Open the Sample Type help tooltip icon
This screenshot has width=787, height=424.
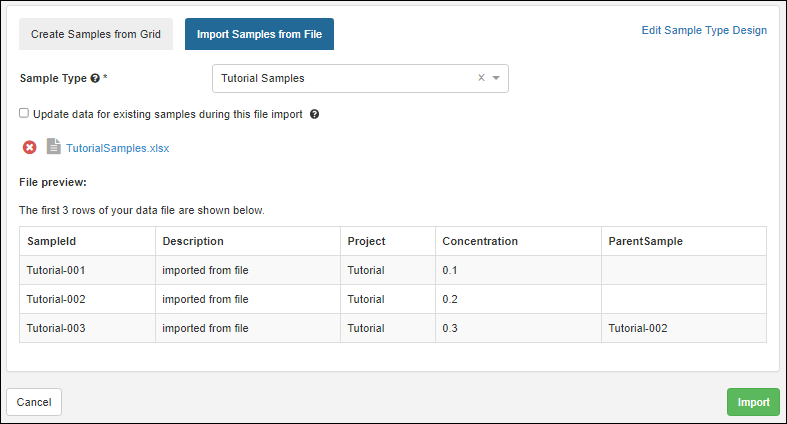pyautogui.click(x=94, y=78)
